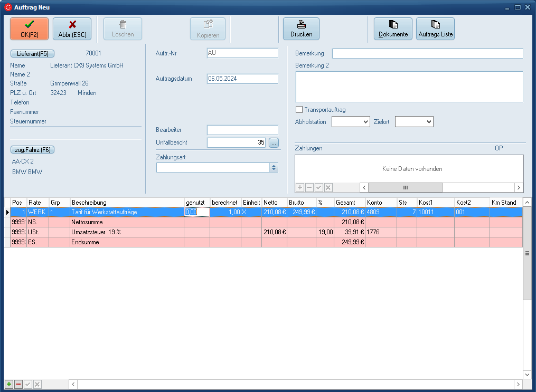Screen dimensions: 536x392
Task: Open the Auftrags Liste
Action: click(435, 28)
